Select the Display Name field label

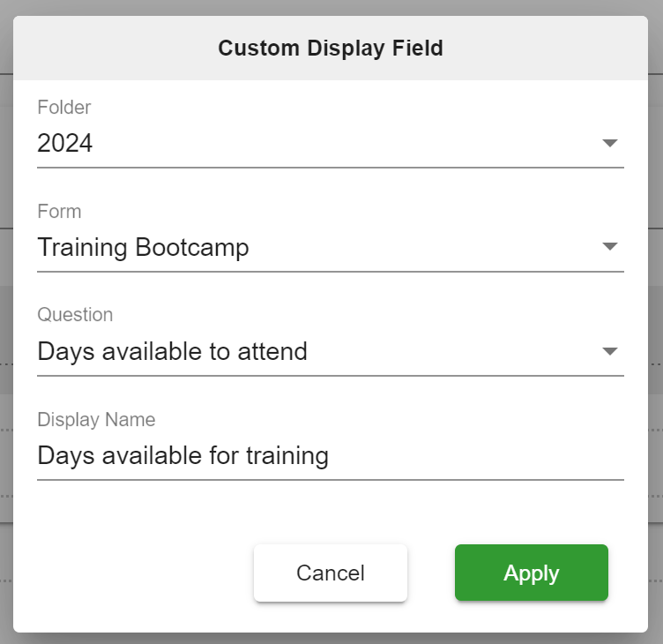pyautogui.click(x=96, y=419)
